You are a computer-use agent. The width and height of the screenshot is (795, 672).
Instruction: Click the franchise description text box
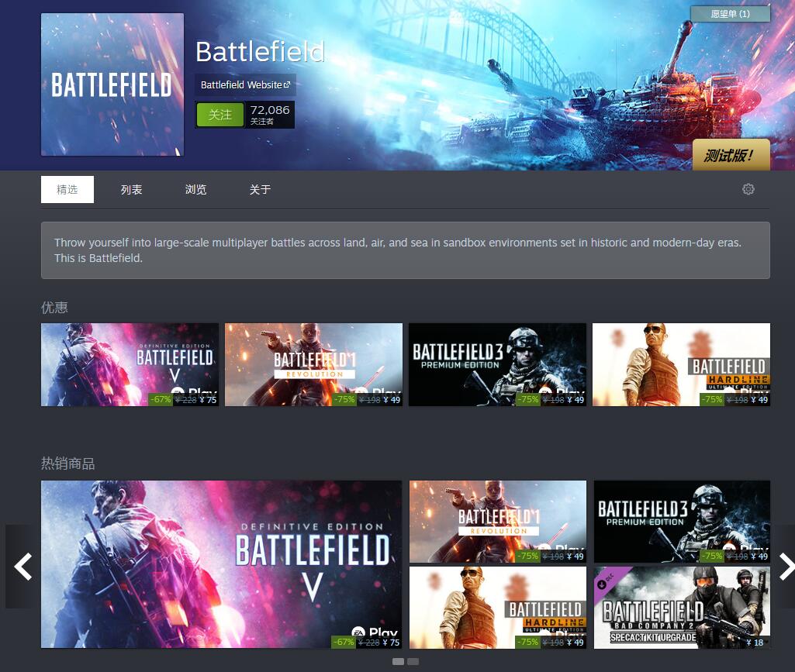[x=406, y=250]
